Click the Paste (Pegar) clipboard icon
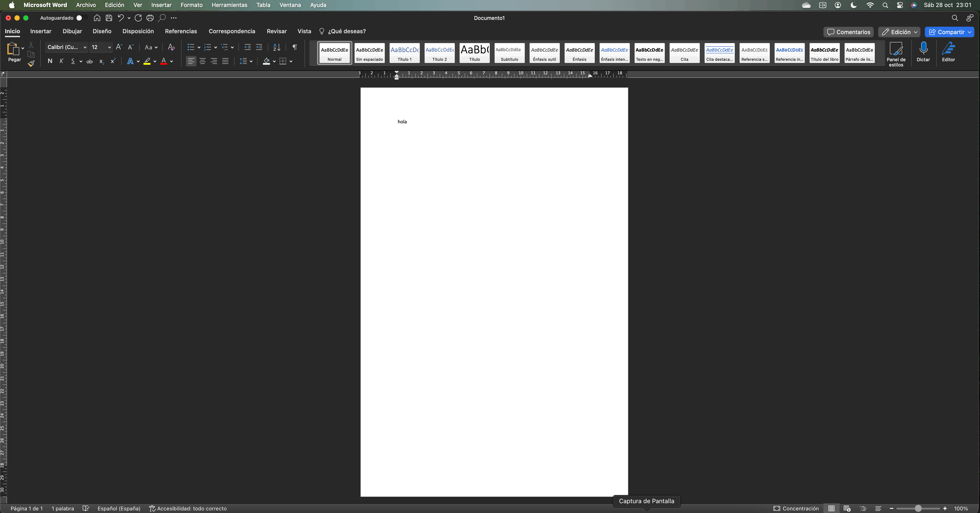Viewport: 980px width, 513px height. coord(13,49)
